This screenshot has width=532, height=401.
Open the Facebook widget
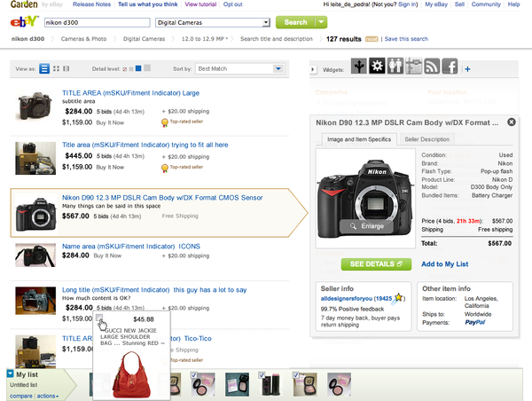click(x=450, y=66)
